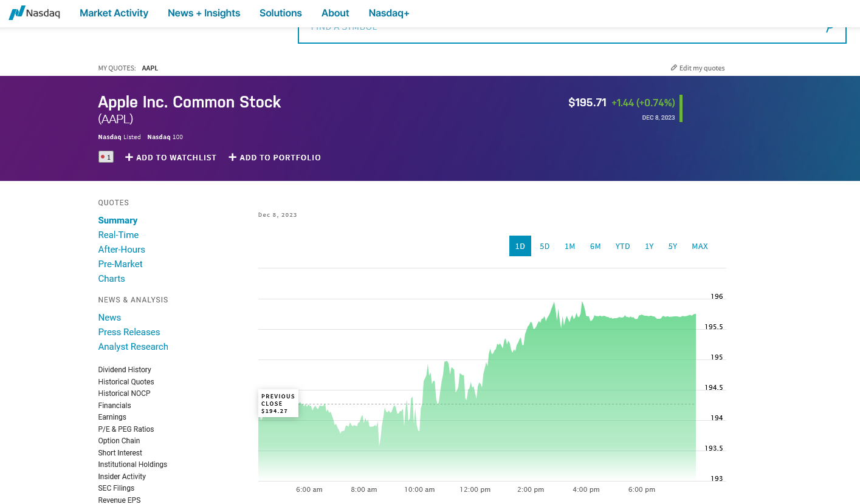Open the News + Insights menu
This screenshot has height=504, width=860.
[204, 13]
